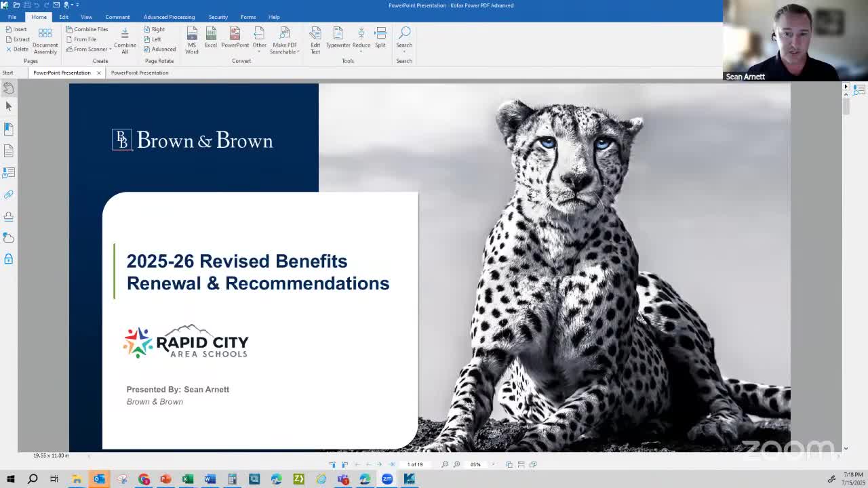Expand the Make PDF Searchable dropdown
The height and width of the screenshot is (488, 868).
(298, 52)
